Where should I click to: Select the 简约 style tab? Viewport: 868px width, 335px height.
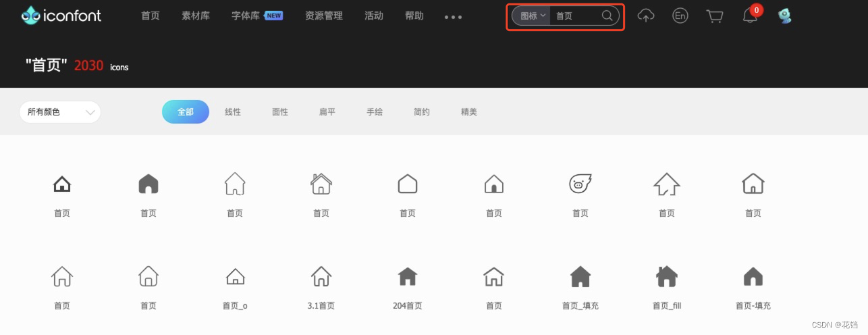pos(422,112)
